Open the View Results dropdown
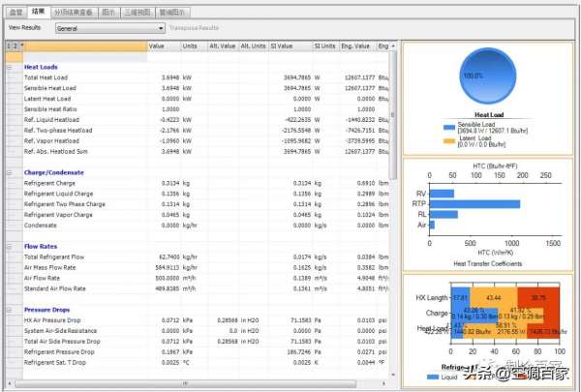 (109, 28)
